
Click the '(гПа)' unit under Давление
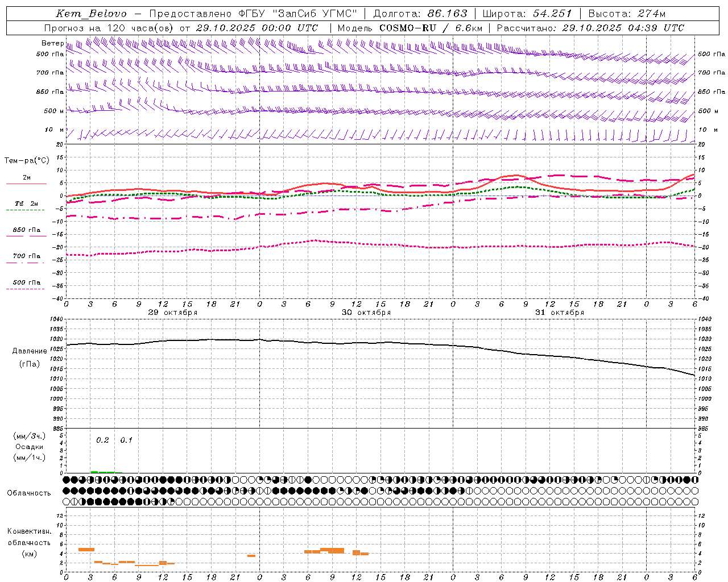[30, 364]
